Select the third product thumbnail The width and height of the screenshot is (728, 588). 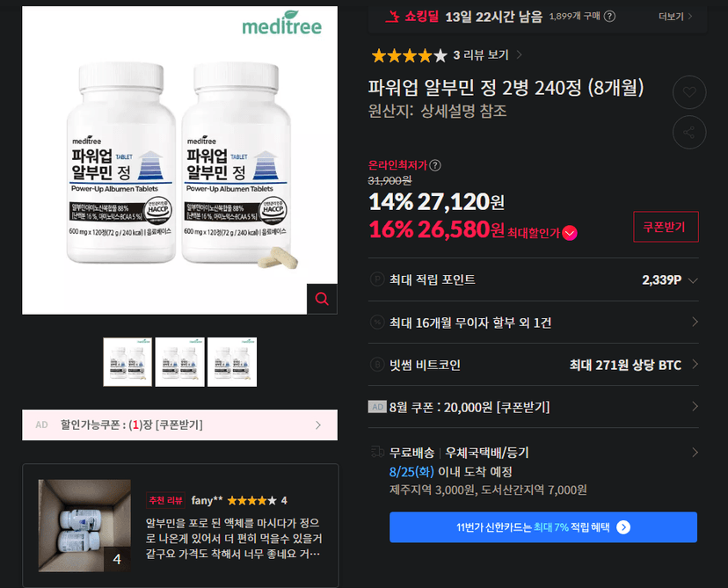tap(232, 362)
